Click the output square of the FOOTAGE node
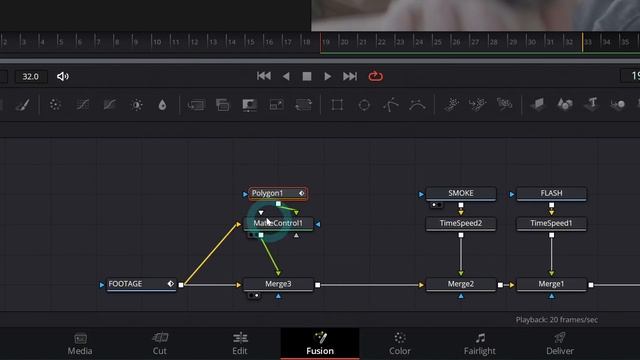The height and width of the screenshot is (360, 640). tap(181, 285)
